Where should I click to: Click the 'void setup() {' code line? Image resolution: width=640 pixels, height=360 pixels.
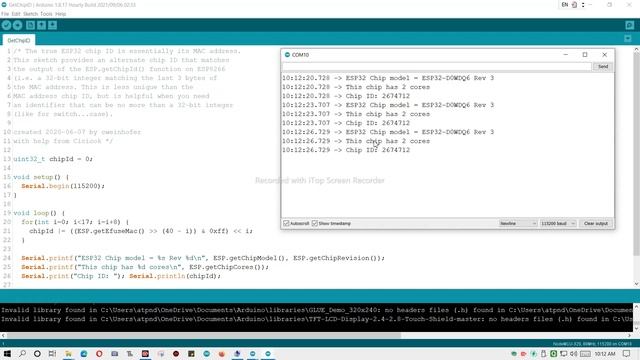tap(41, 177)
